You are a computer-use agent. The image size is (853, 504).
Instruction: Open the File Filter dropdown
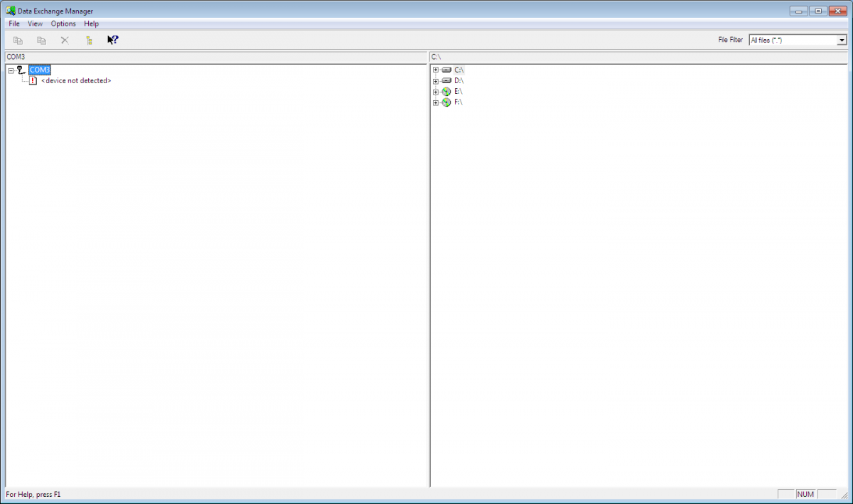click(842, 41)
